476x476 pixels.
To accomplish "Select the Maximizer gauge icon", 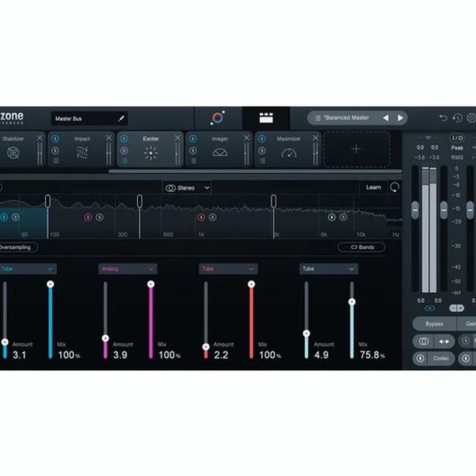I will (289, 153).
